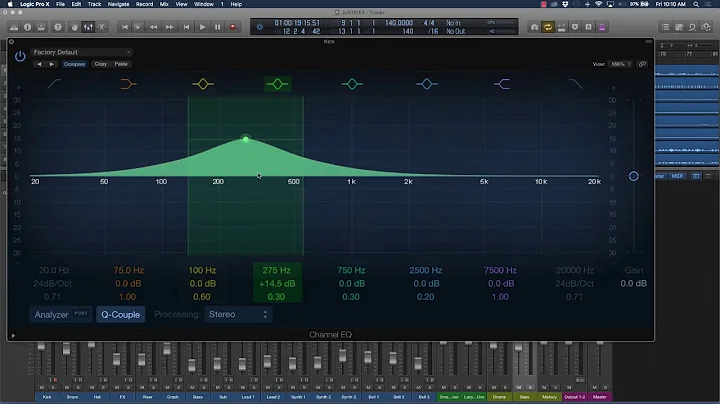720x404 pixels.
Task: Click the 75.0 Hz frequency value
Action: click(x=129, y=270)
